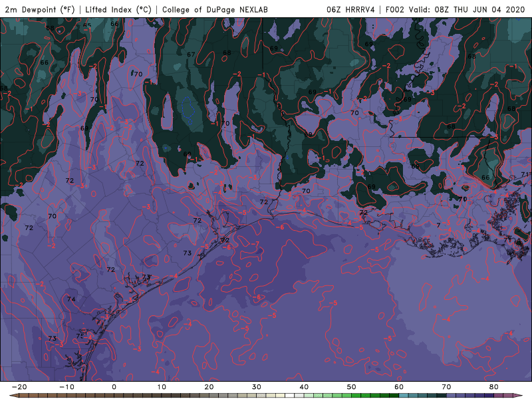Click the "75" dewpoint value on the map

(x=80, y=336)
